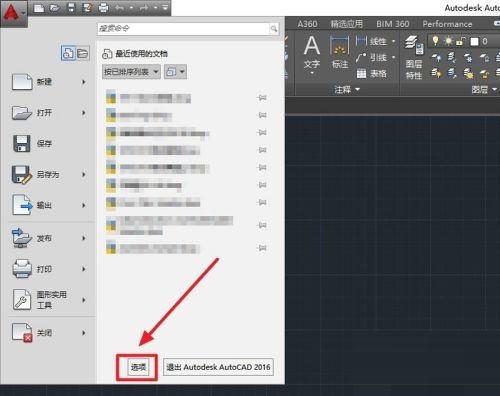
Task: Click the Open folder icon in quick access toolbar
Action: pyautogui.click(x=55, y=8)
